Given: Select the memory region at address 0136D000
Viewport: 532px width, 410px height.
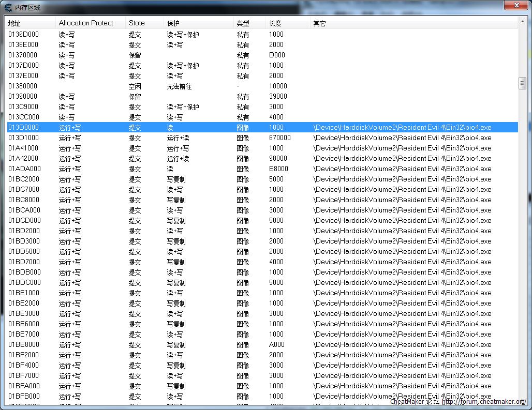Looking at the screenshot, I should (23, 34).
